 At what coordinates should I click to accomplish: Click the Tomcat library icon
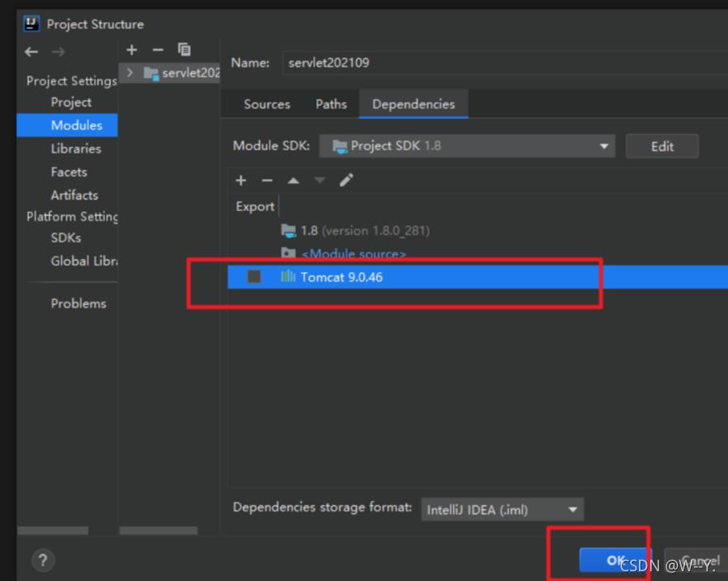[x=288, y=277]
